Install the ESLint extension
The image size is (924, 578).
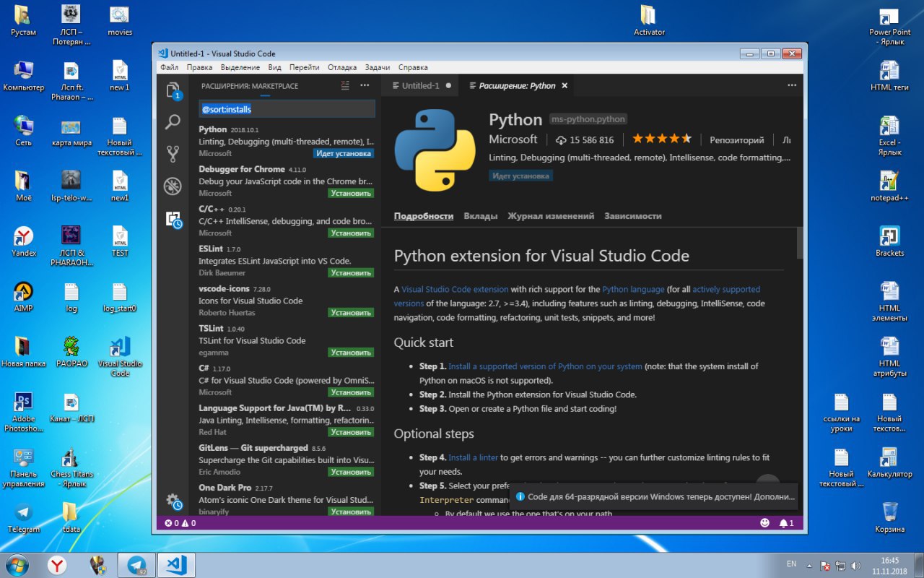(x=351, y=272)
